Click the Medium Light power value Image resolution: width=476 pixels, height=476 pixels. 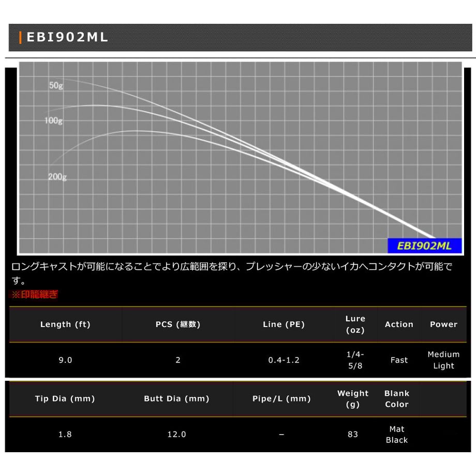443,360
